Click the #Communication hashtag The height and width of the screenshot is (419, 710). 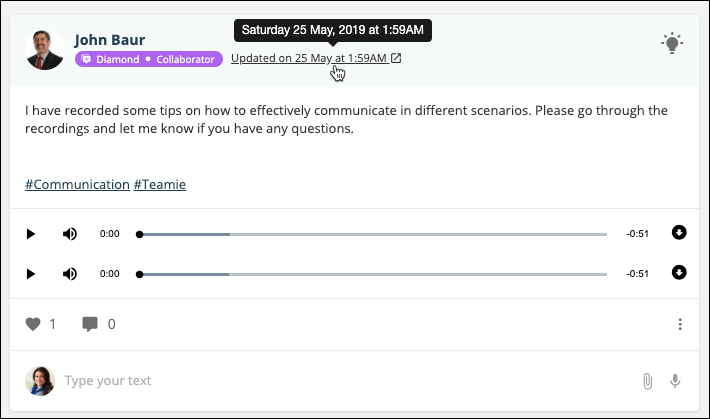[x=77, y=184]
